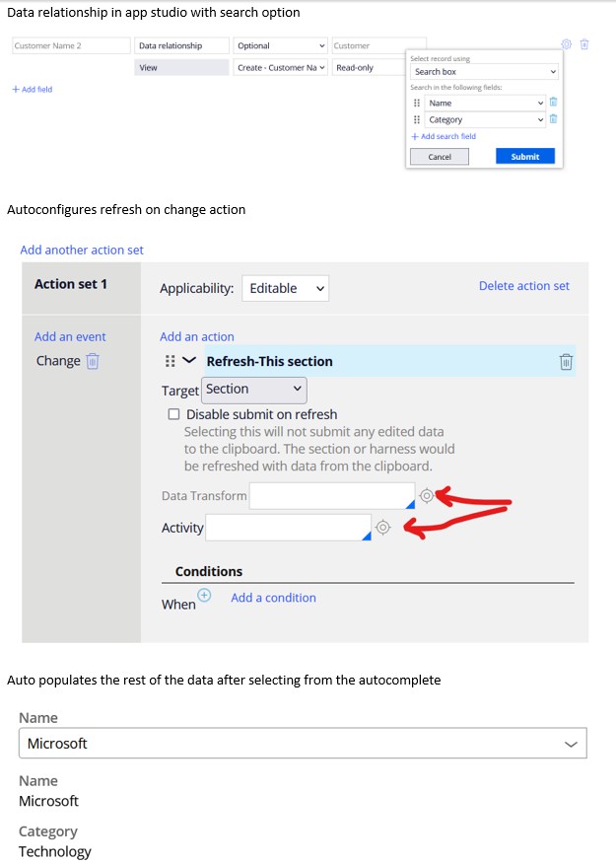Click plus icon to add When condition
Image resolution: width=616 pixels, height=865 pixels.
(204, 595)
